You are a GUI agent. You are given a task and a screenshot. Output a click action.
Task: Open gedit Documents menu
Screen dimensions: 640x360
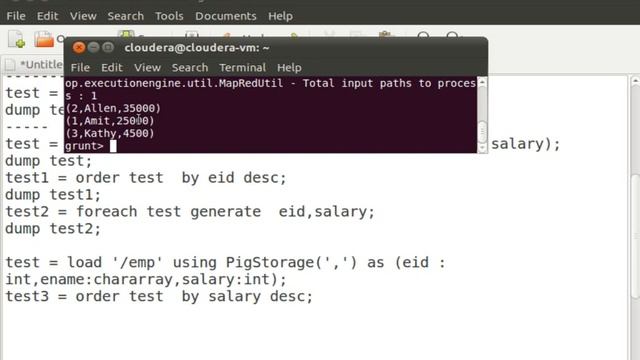tap(226, 16)
